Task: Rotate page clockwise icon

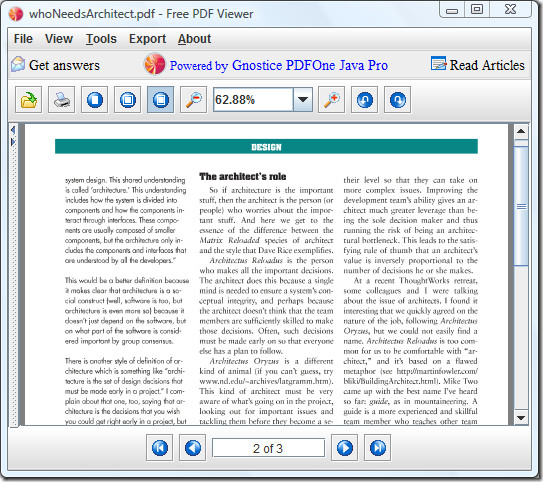Action: (398, 100)
